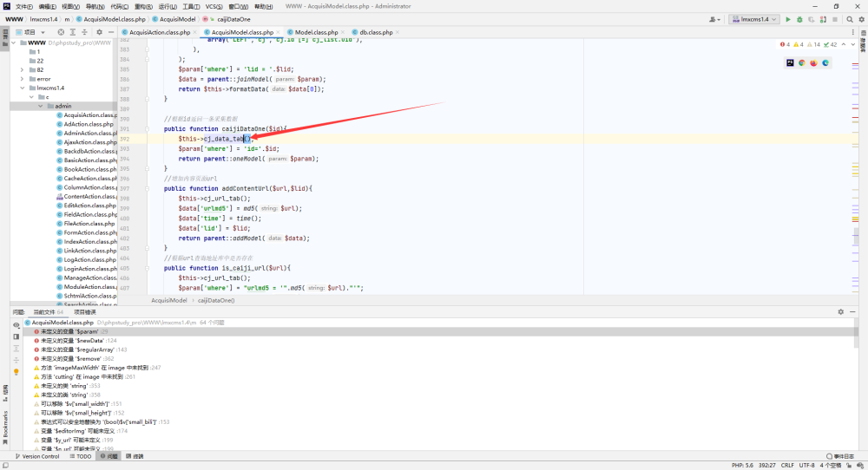Open Search Everywhere magnifier icon

(x=850, y=19)
